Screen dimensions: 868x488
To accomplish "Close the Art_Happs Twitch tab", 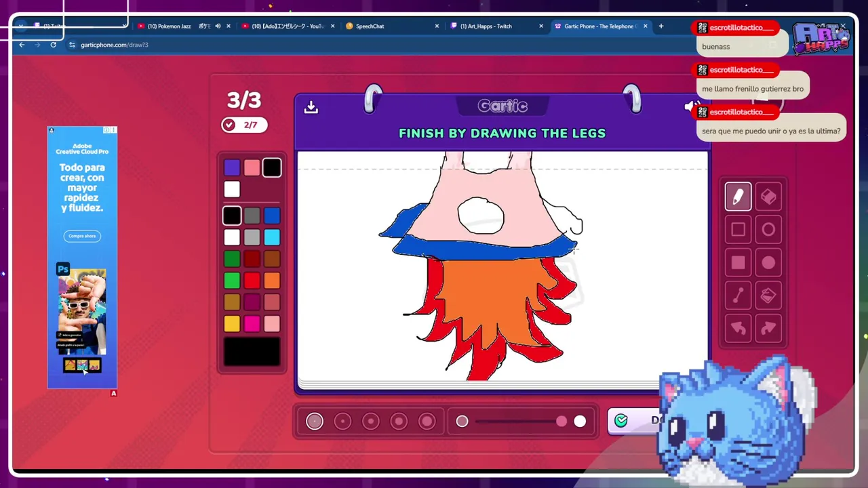I will click(x=541, y=26).
